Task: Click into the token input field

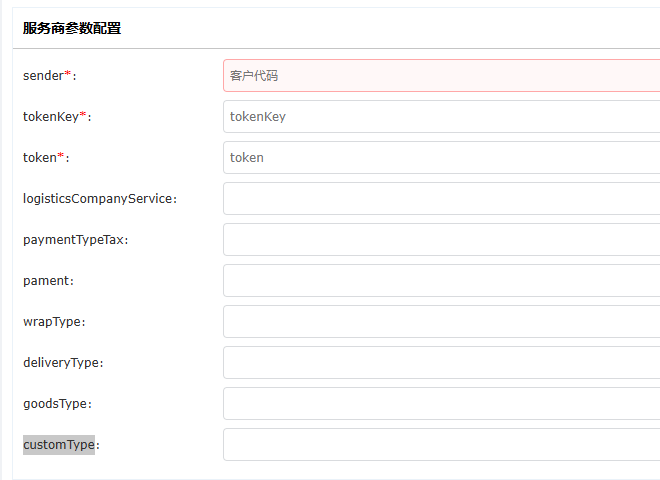Action: point(440,157)
